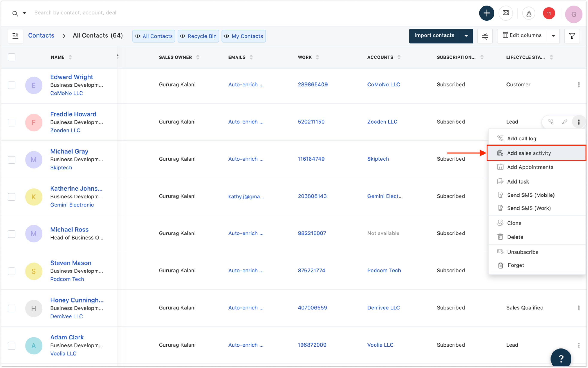Open Katherine Johns contact link
588x368 pixels.
click(x=76, y=189)
